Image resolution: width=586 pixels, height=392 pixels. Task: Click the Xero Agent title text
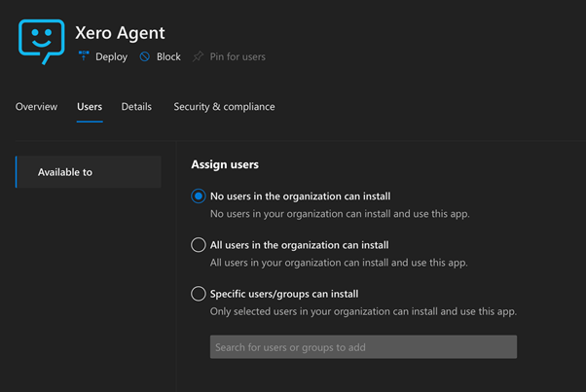[120, 33]
